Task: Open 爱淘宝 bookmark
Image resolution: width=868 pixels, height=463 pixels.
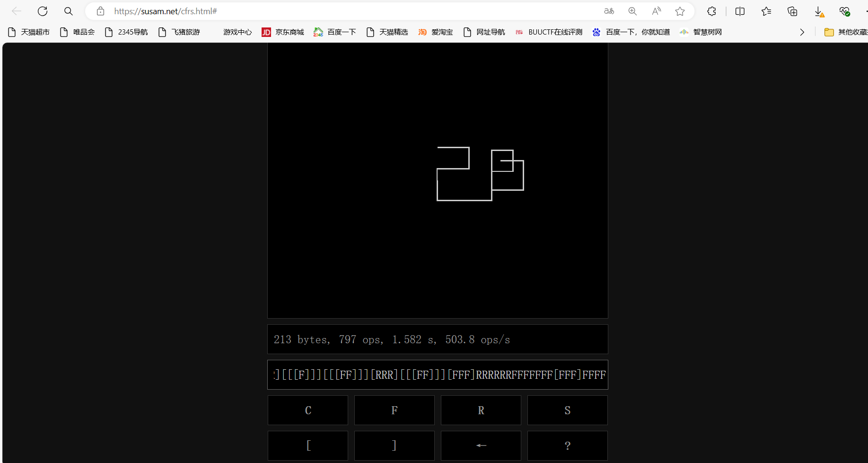Action: coord(436,32)
